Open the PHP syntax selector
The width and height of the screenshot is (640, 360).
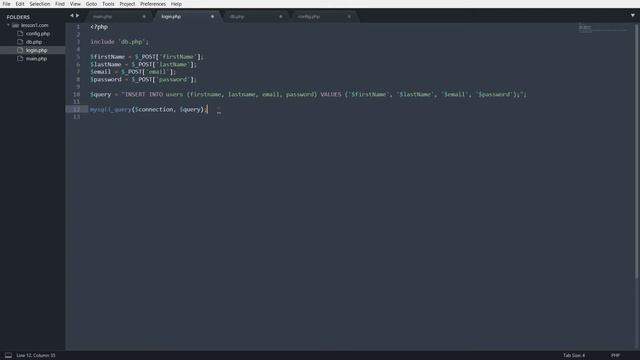click(616, 356)
